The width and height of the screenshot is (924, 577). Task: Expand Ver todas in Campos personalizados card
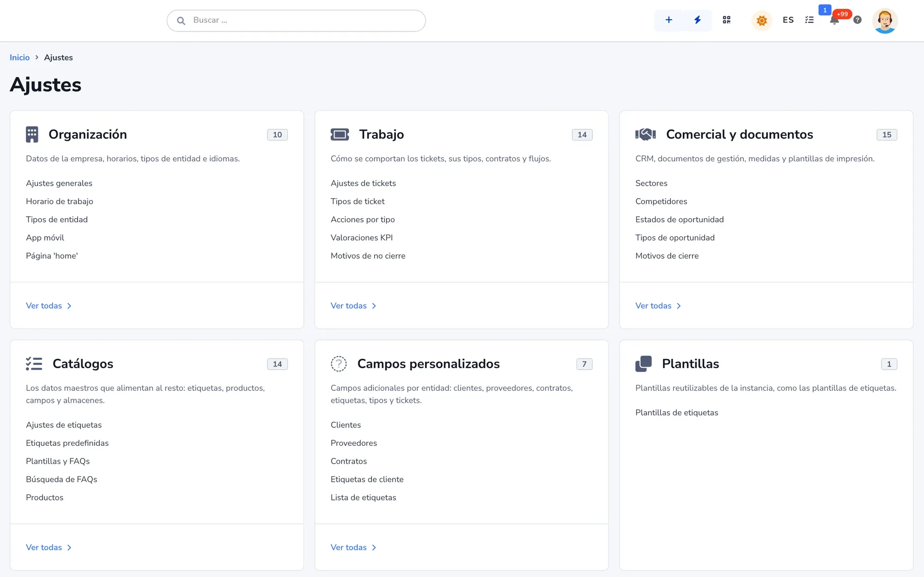point(353,547)
